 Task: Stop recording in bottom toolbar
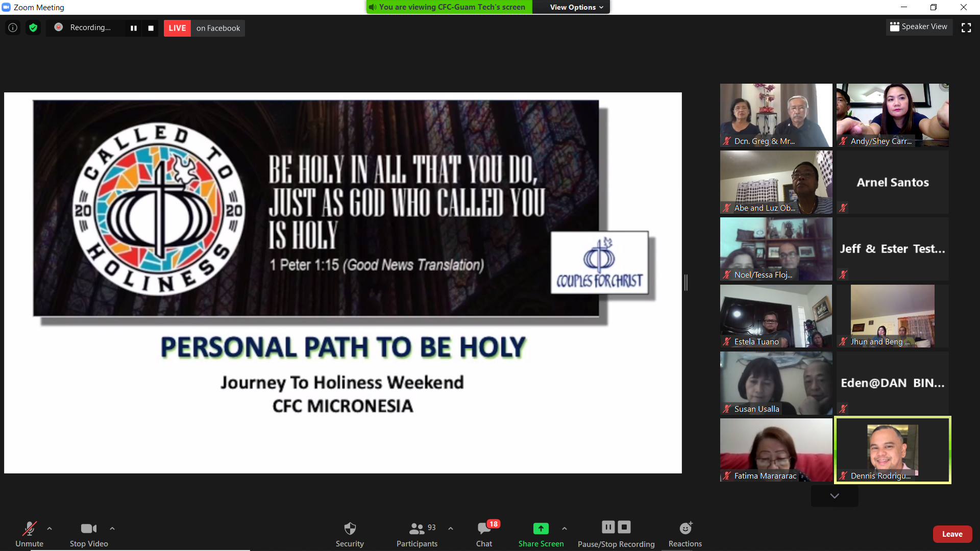(x=624, y=527)
